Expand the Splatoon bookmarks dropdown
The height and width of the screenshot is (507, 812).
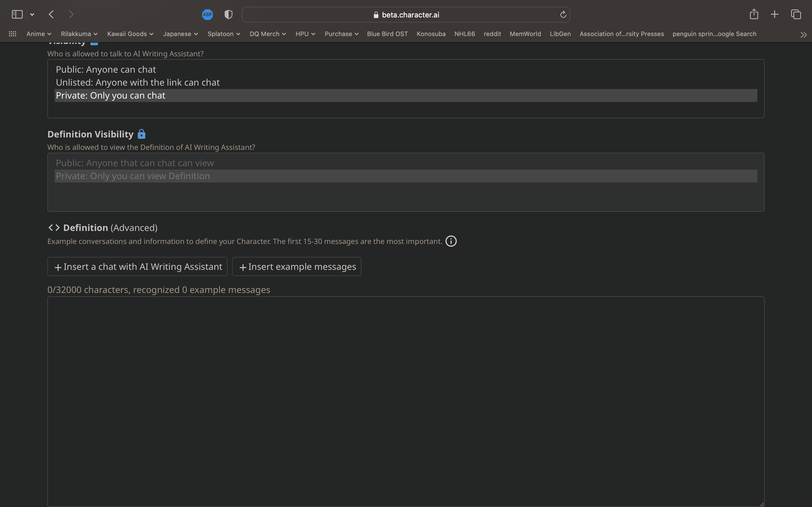coord(224,34)
